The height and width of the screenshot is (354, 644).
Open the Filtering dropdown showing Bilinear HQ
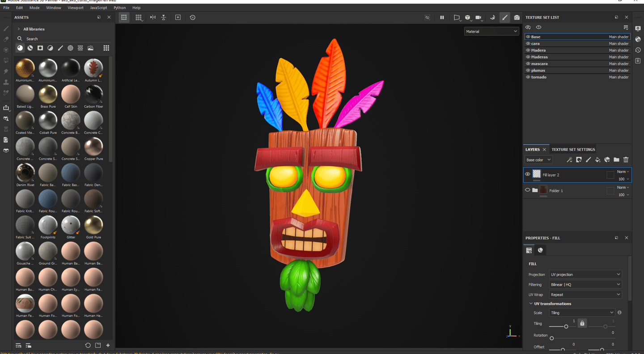(x=585, y=284)
